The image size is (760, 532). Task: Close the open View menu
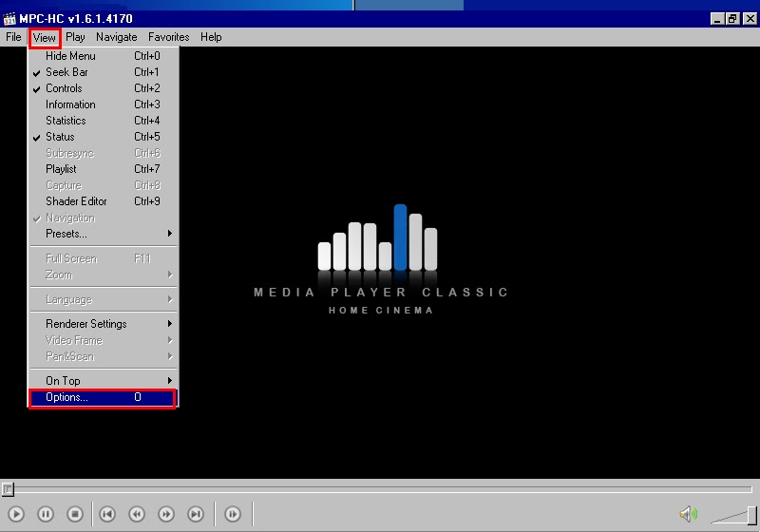point(44,37)
